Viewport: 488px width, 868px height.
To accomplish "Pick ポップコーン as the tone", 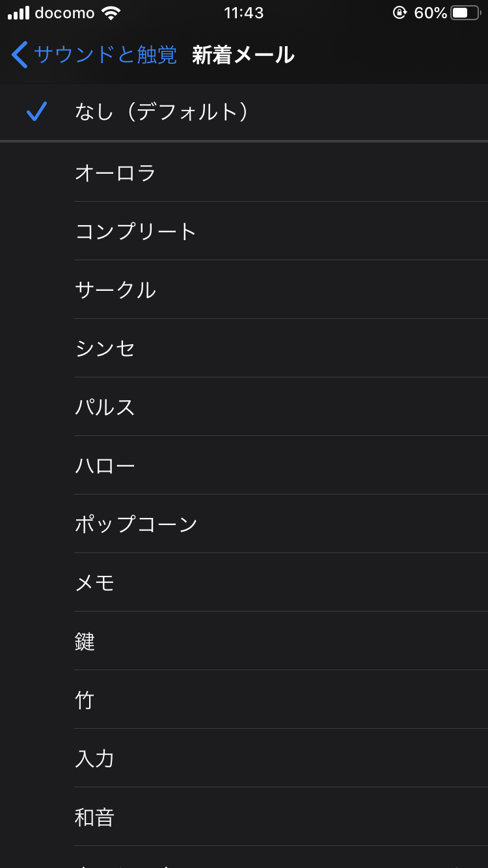I will 136,524.
